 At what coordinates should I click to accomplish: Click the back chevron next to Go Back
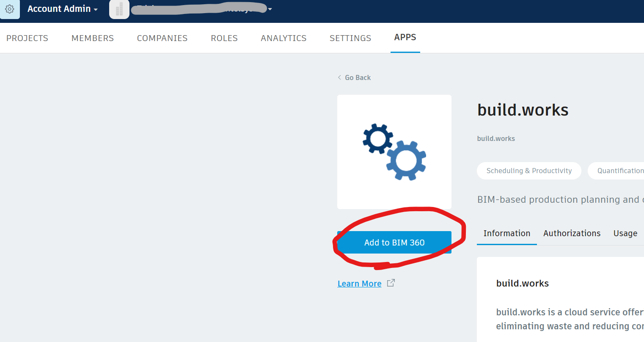click(339, 77)
